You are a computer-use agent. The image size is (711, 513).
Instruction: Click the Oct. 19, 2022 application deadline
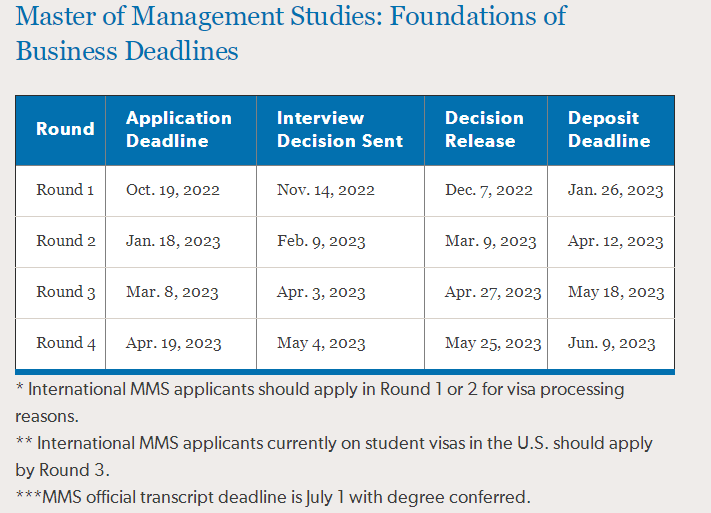click(x=173, y=190)
